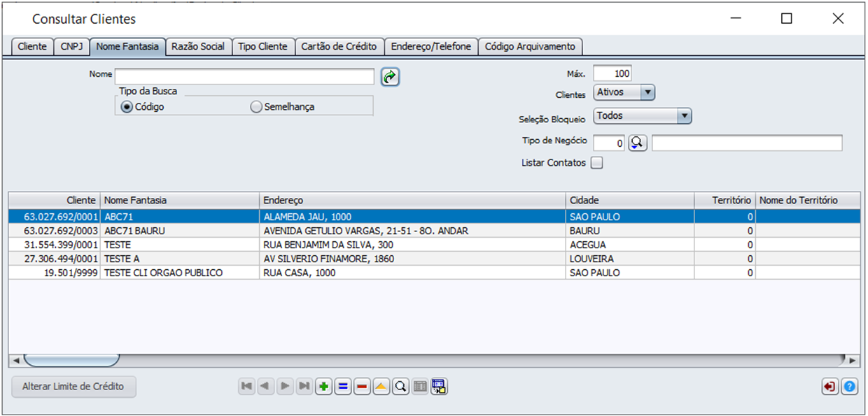868x416 pixels.
Task: Click the green arrow search button beside Nome
Action: click(390, 77)
